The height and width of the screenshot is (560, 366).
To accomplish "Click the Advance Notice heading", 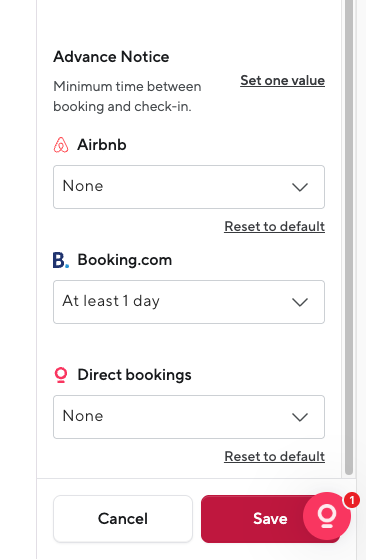I will coord(111,57).
